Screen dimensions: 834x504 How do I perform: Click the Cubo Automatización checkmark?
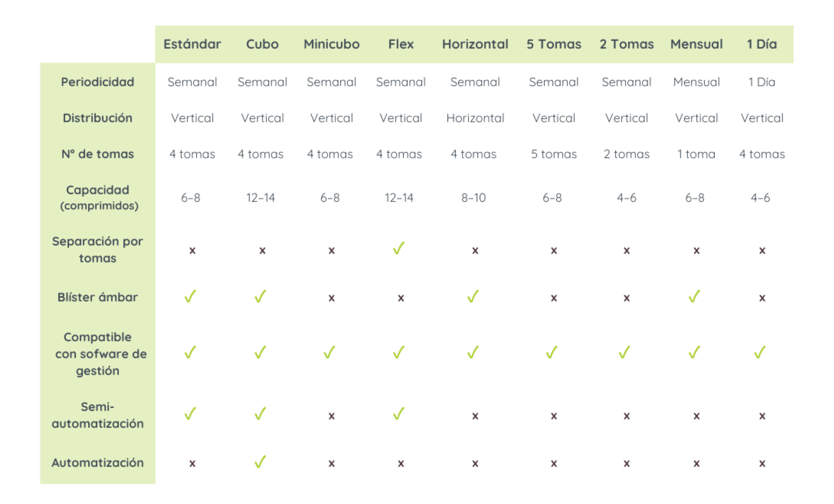(x=260, y=461)
